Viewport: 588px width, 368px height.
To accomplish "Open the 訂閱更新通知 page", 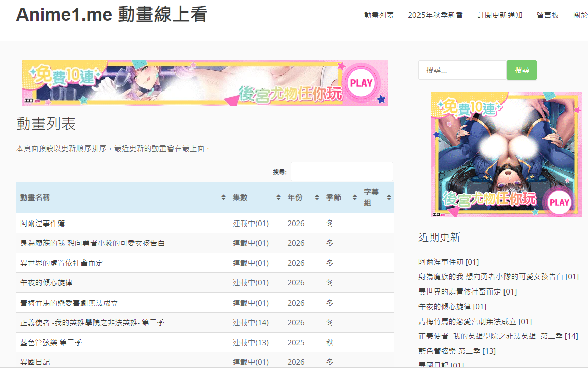I will tap(500, 15).
